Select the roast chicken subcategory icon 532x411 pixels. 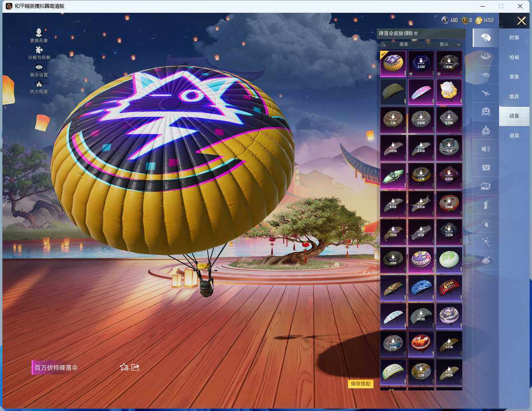pyautogui.click(x=486, y=260)
